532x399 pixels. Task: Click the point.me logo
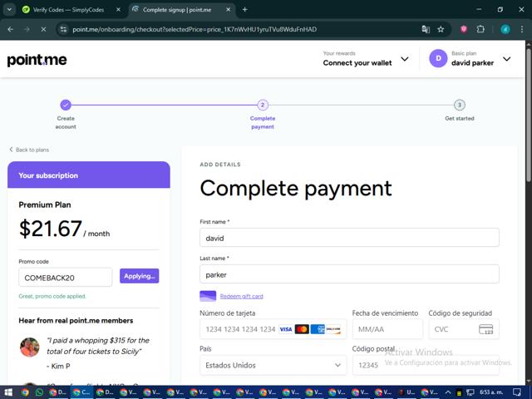tap(37, 60)
